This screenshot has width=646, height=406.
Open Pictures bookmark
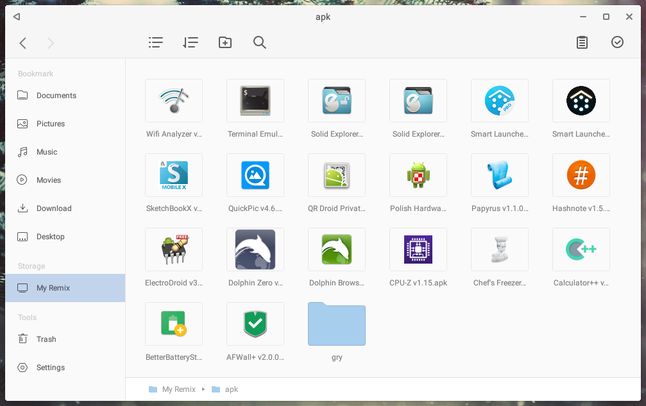point(65,124)
